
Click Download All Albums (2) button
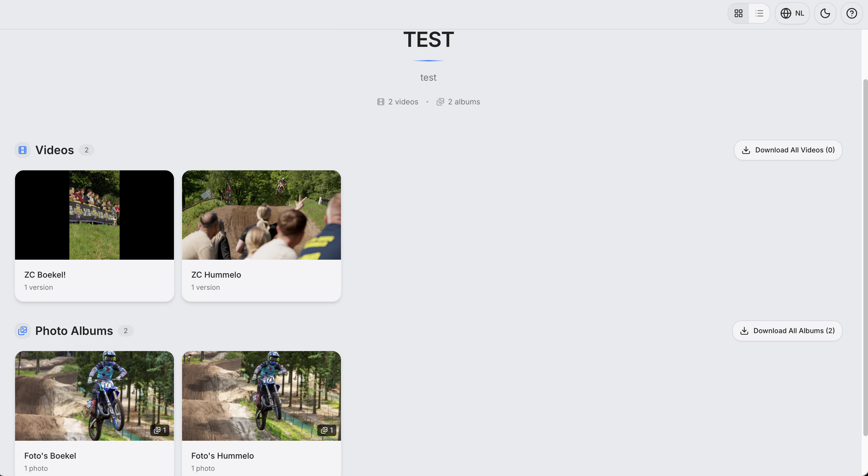click(787, 331)
